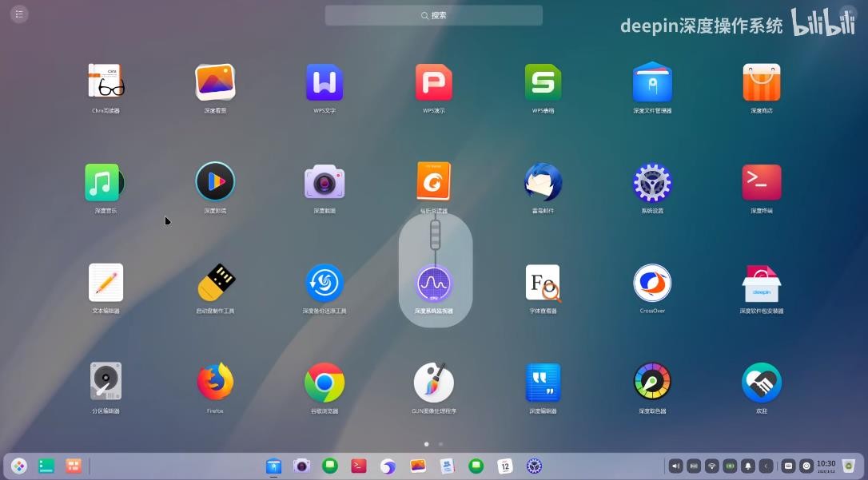This screenshot has width=868, height=480.
Task: Launch Google Chrome browser
Action: [325, 383]
